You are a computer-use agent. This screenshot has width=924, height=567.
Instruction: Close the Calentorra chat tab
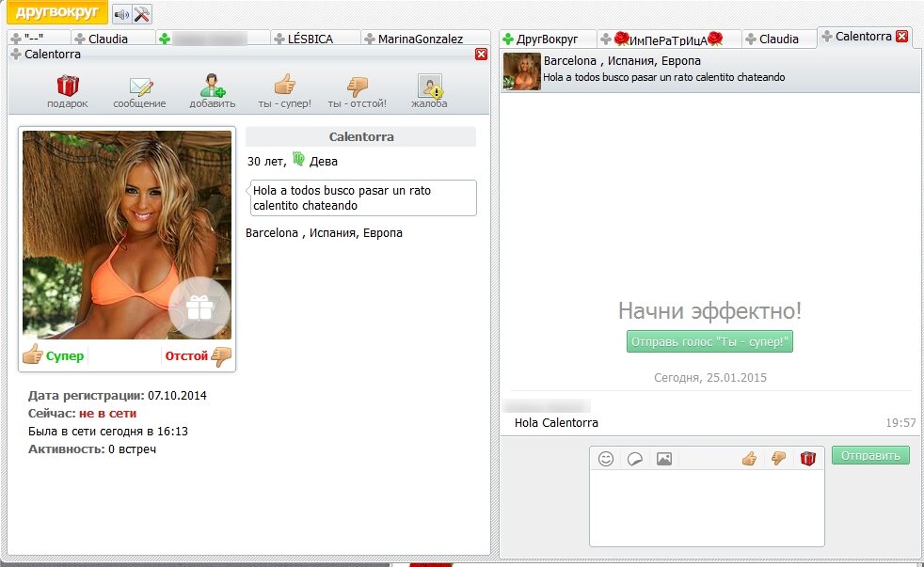(x=901, y=37)
